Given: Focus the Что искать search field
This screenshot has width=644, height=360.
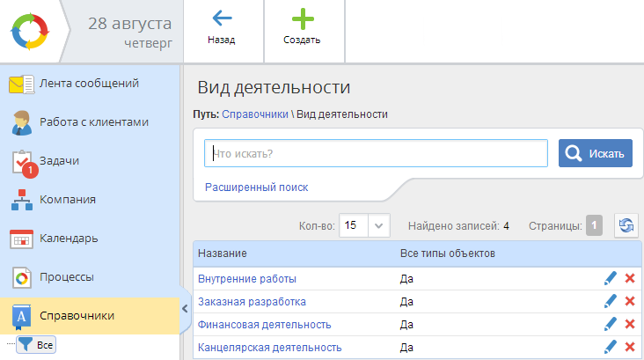Looking at the screenshot, I should coord(377,153).
